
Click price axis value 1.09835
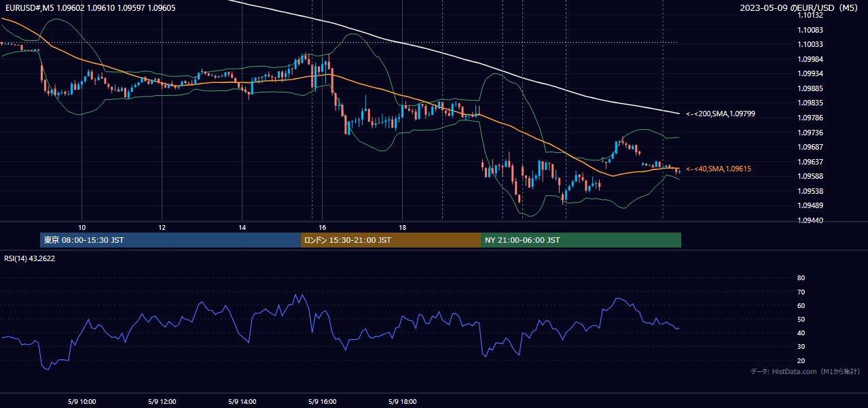tap(810, 103)
